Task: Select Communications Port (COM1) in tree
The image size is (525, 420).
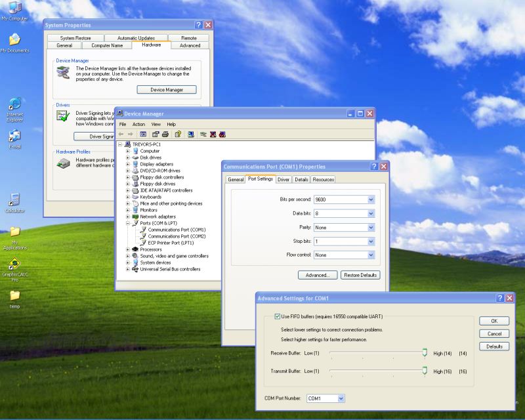Action: (x=177, y=230)
